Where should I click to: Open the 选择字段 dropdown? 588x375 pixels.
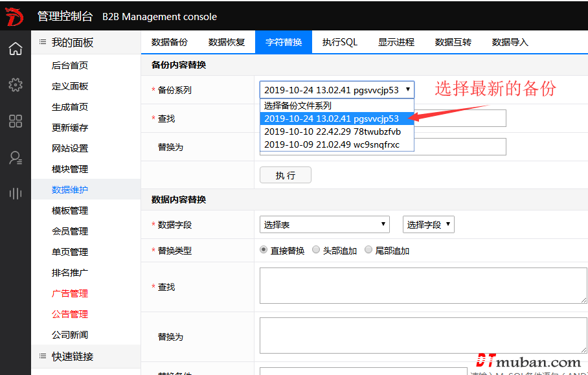pyautogui.click(x=428, y=225)
